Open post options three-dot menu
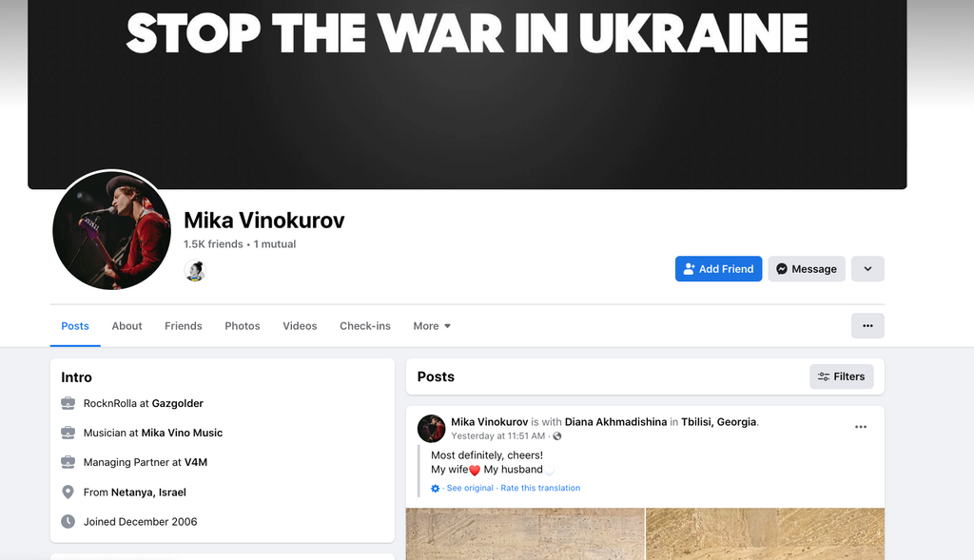 tap(860, 427)
